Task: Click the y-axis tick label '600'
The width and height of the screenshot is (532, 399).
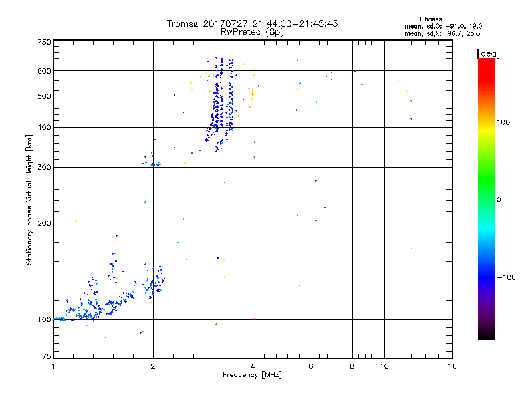Action: [44, 71]
